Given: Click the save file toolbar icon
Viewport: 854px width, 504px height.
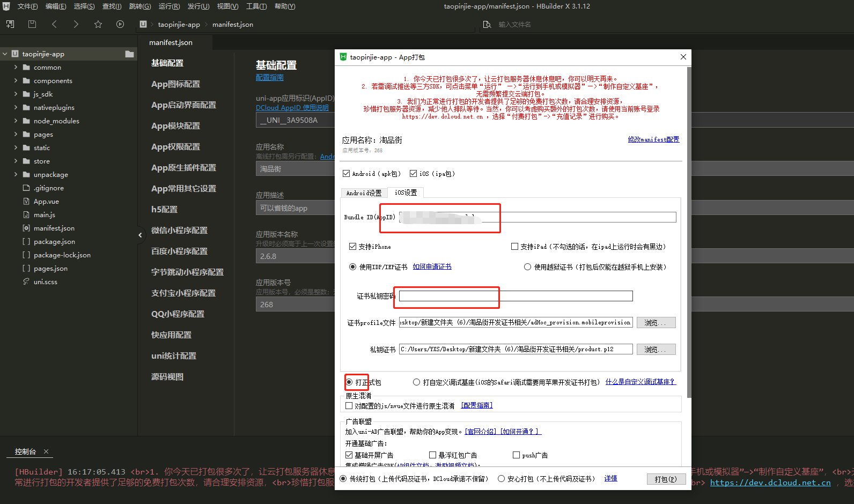Looking at the screenshot, I should pos(32,24).
